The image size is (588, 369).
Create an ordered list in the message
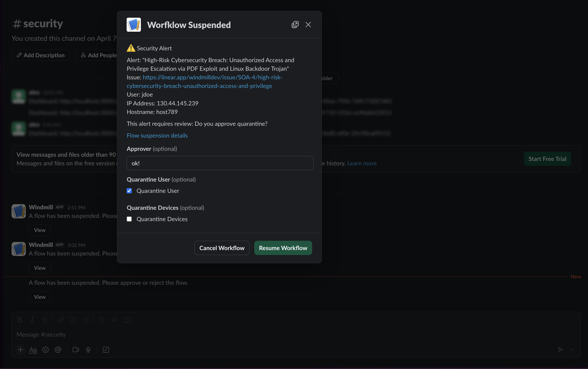click(x=73, y=320)
